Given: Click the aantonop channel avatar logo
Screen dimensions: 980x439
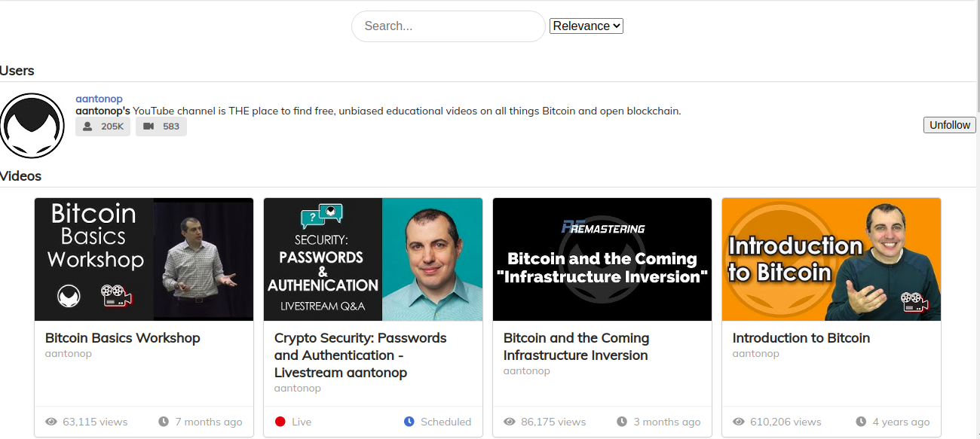Looking at the screenshot, I should (x=32, y=126).
